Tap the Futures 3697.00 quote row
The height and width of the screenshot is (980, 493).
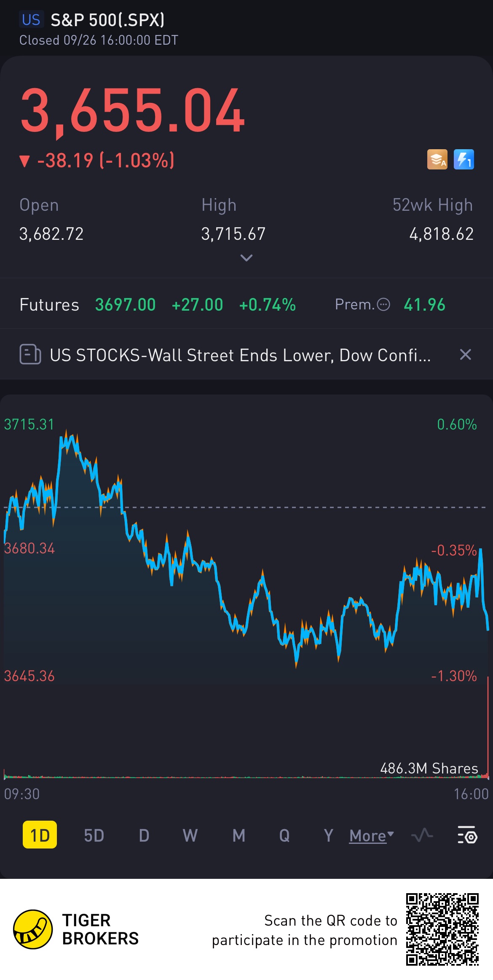pyautogui.click(x=158, y=304)
